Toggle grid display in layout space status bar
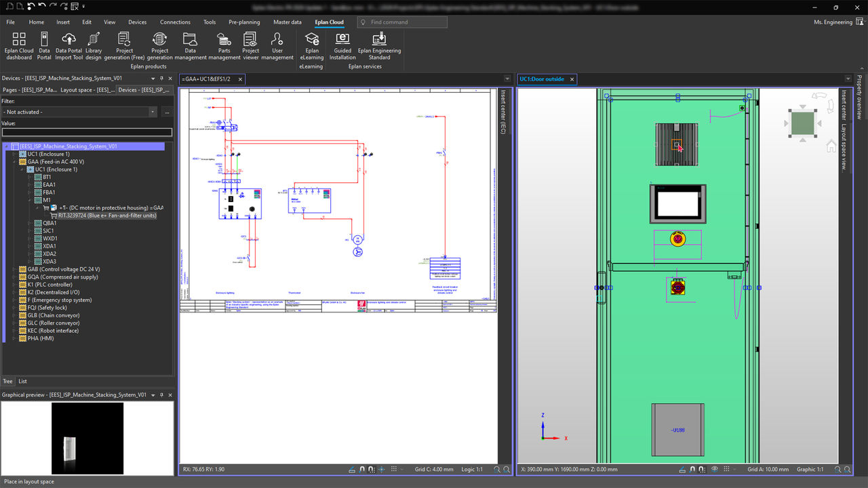Image resolution: width=868 pixels, height=488 pixels. point(725,469)
